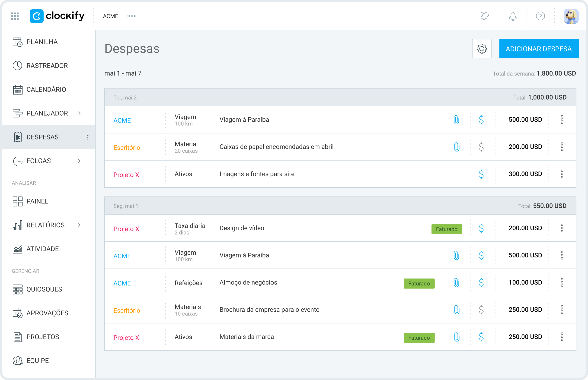This screenshot has height=380, width=588.
Task: Select the Rastreador clock icon in sidebar
Action: (17, 65)
